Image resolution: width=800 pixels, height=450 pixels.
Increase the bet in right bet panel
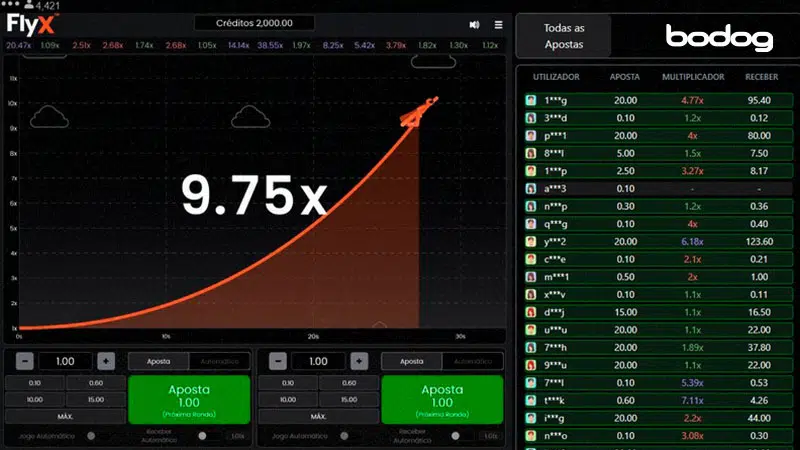tap(360, 361)
